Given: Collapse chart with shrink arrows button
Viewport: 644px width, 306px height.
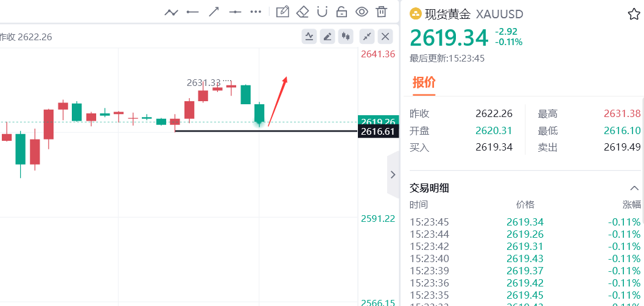Looking at the screenshot, I should [367, 37].
